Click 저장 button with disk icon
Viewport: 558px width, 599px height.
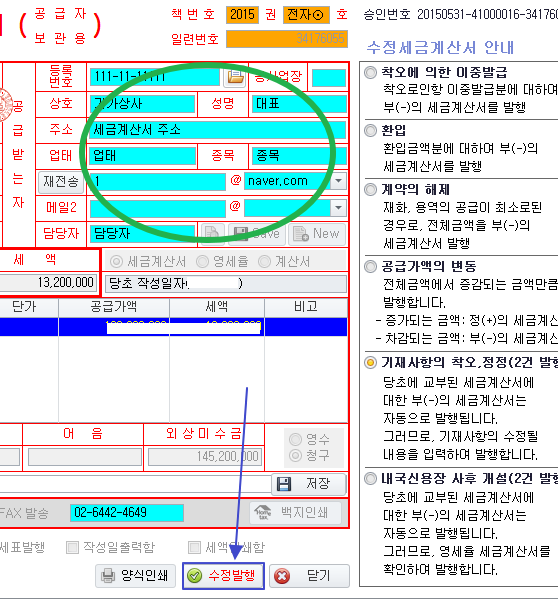point(309,484)
